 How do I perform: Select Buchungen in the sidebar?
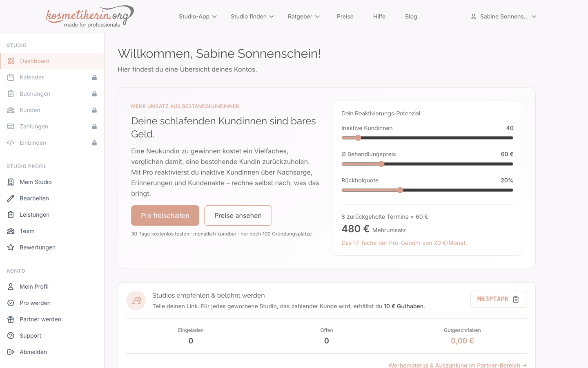(x=52, y=94)
